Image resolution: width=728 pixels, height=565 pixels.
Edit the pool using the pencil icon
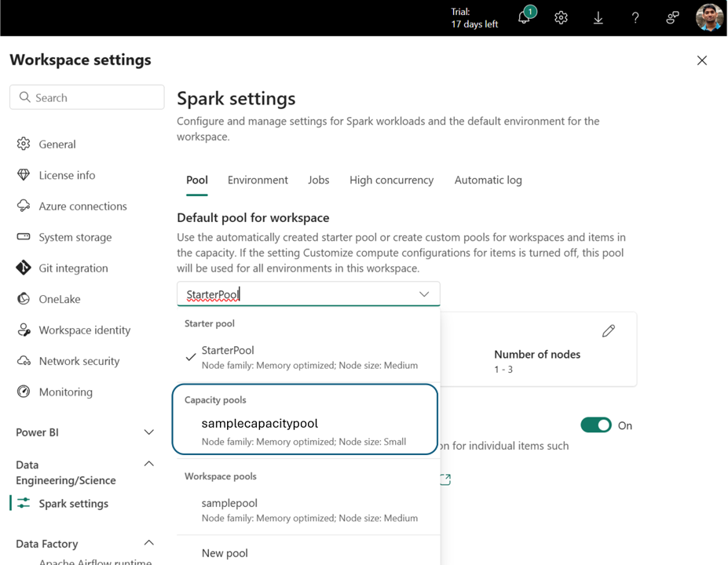(608, 330)
